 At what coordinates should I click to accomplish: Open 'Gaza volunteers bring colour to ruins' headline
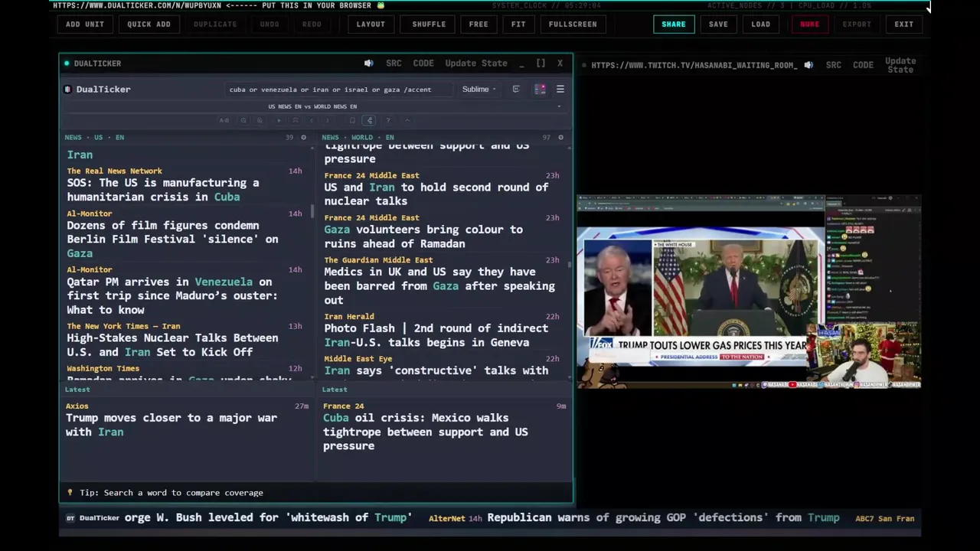click(423, 236)
